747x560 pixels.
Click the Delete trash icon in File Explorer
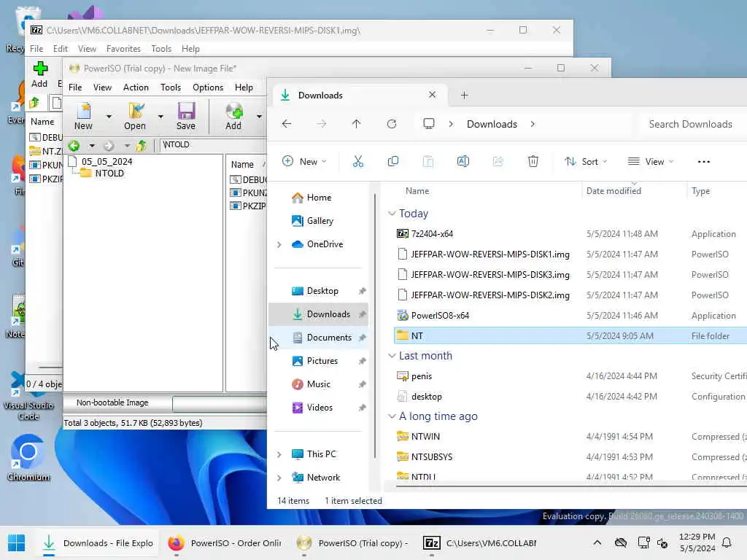point(533,161)
